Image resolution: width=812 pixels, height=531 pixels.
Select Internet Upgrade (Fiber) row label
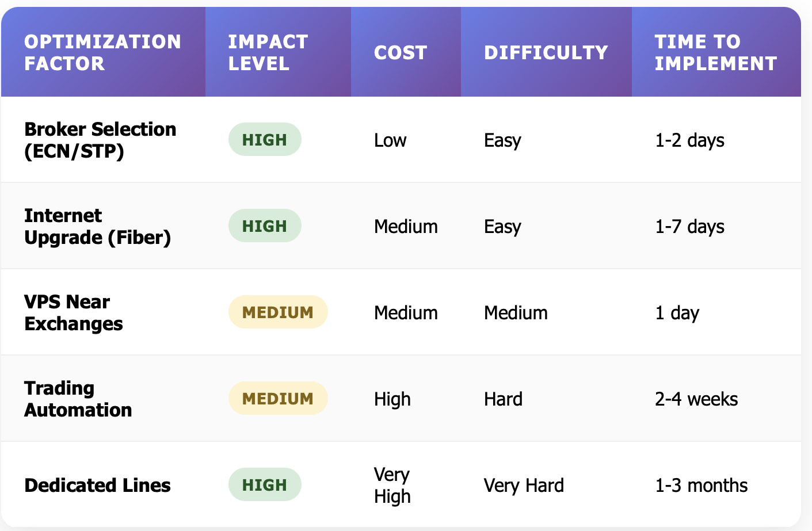click(97, 226)
